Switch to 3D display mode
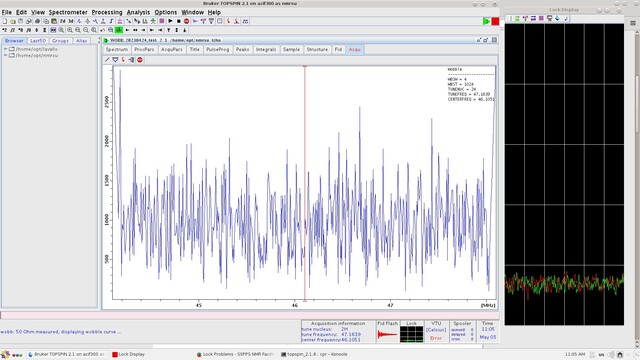Image resolution: width=640 pixels, height=360 pixels. (71, 21)
